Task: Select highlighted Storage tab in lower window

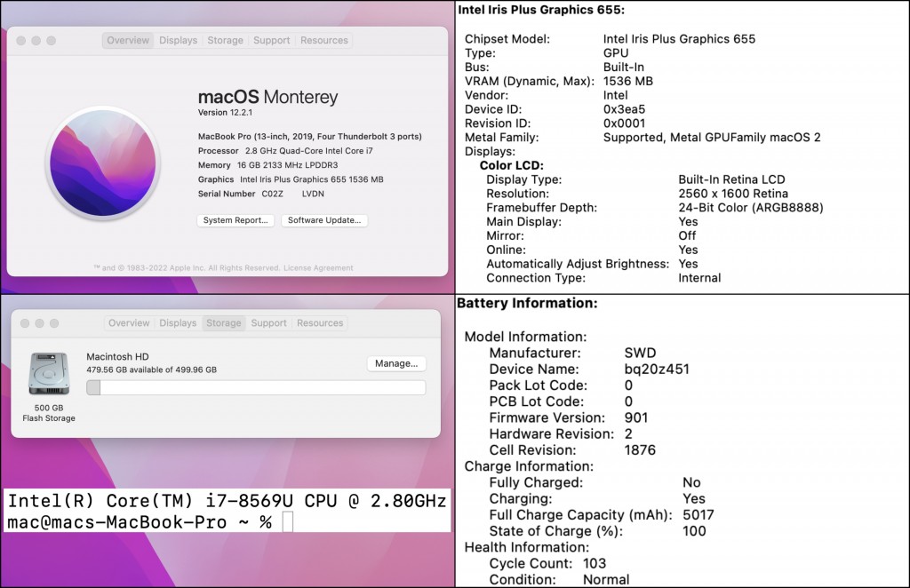Action: click(x=223, y=322)
